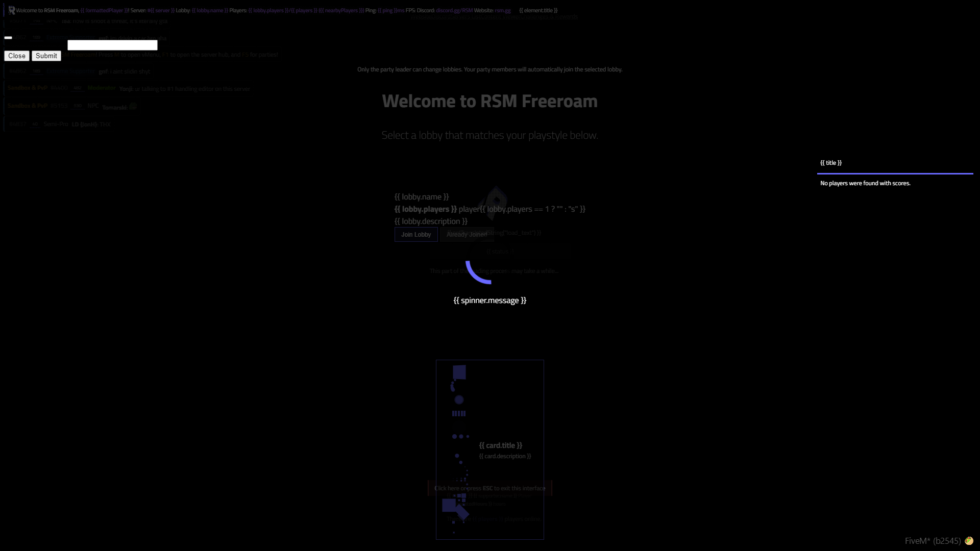This screenshot has height=551, width=980.
Task: Click the emoji in Tomarski's chat message
Action: pyautogui.click(x=133, y=107)
